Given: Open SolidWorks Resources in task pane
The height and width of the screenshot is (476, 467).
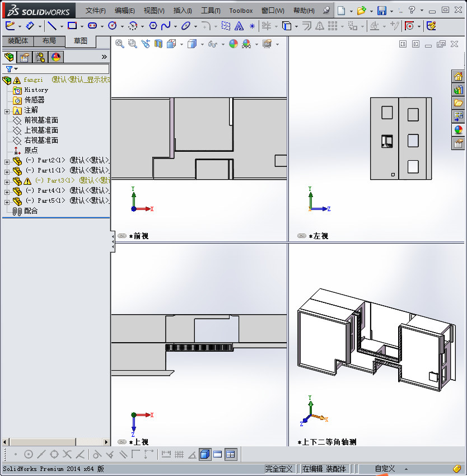Looking at the screenshot, I should coord(458,76).
